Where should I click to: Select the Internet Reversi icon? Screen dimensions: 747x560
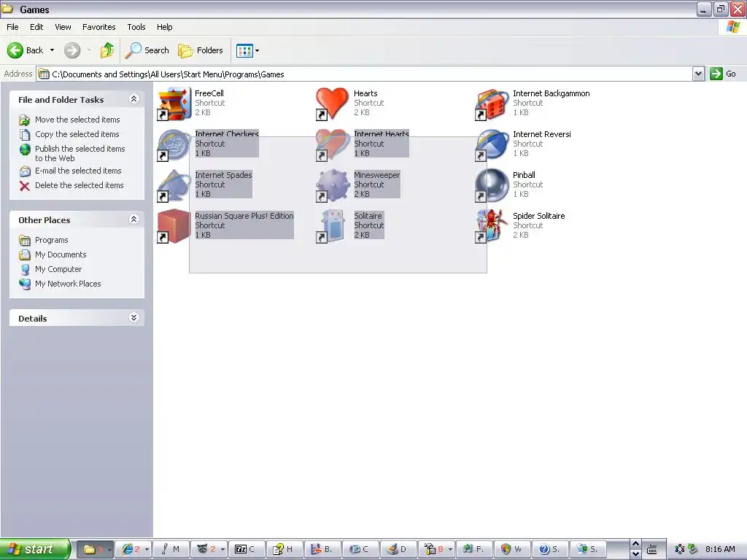[x=492, y=144]
